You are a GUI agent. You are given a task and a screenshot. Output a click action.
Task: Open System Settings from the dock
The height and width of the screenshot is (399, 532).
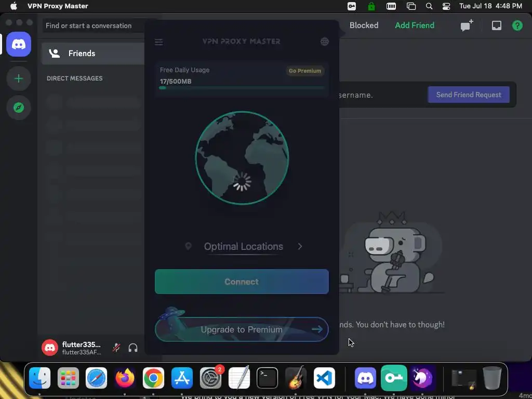coord(210,378)
